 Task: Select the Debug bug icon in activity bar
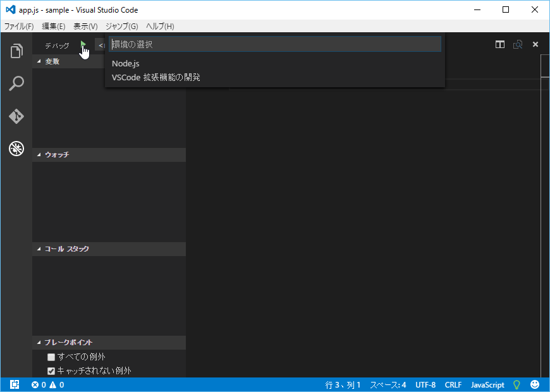[x=16, y=149]
